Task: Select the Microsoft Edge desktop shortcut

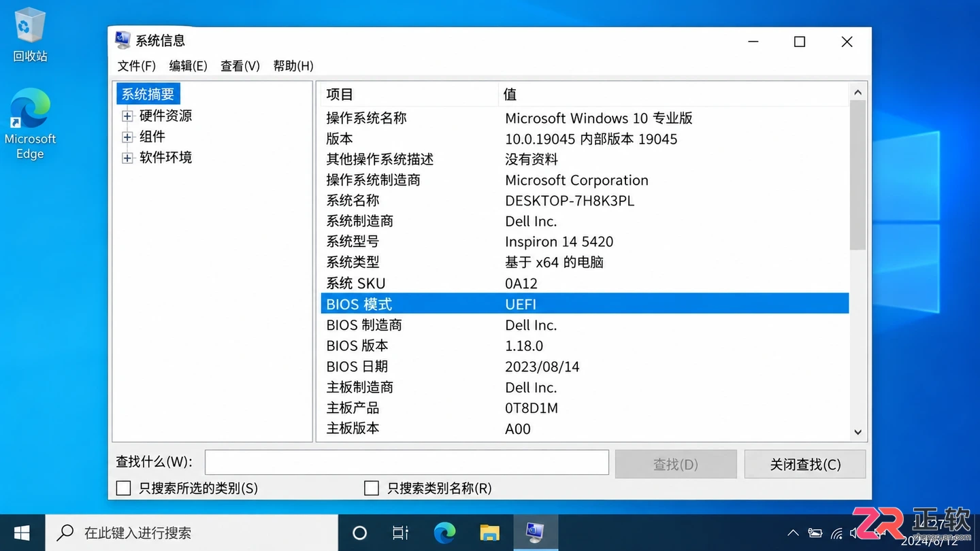Action: click(x=30, y=124)
